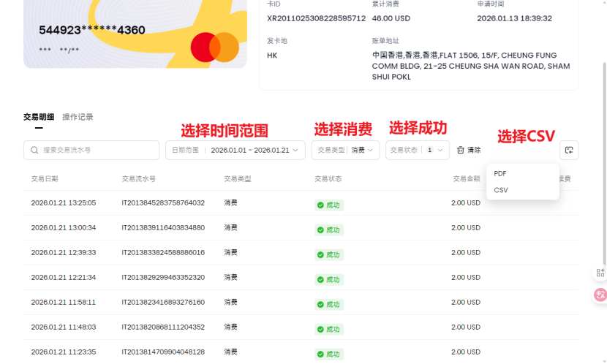The image size is (607, 364).
Task: Click the search magnifier icon
Action: [34, 150]
